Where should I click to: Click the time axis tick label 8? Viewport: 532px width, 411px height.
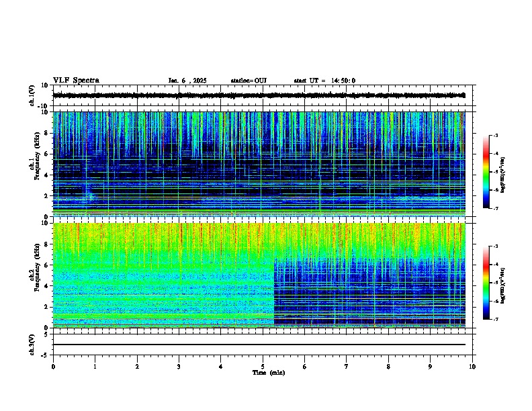click(388, 367)
